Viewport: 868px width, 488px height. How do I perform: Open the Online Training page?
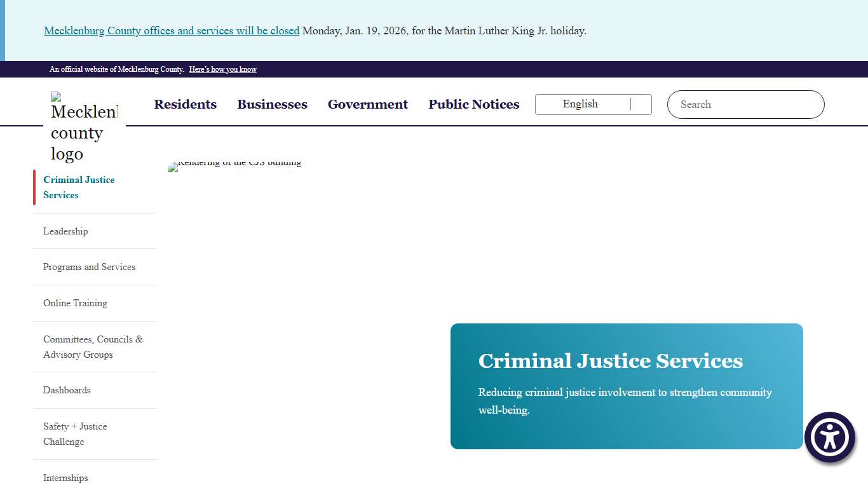[75, 303]
